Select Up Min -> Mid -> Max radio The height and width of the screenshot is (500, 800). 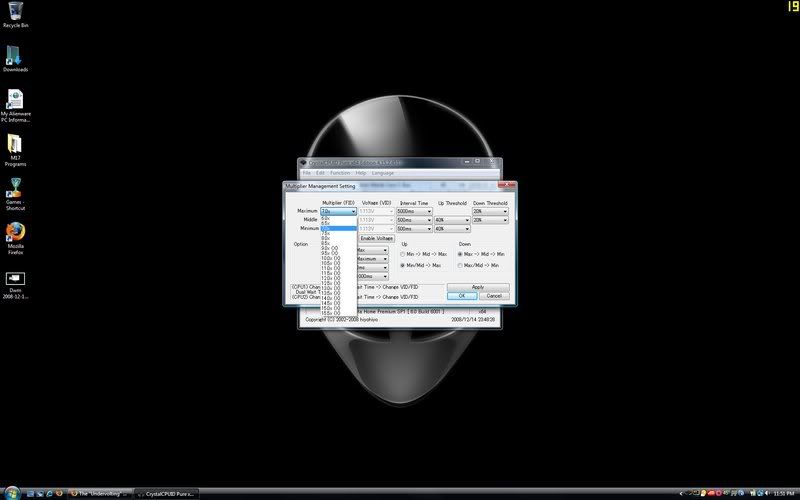403,254
